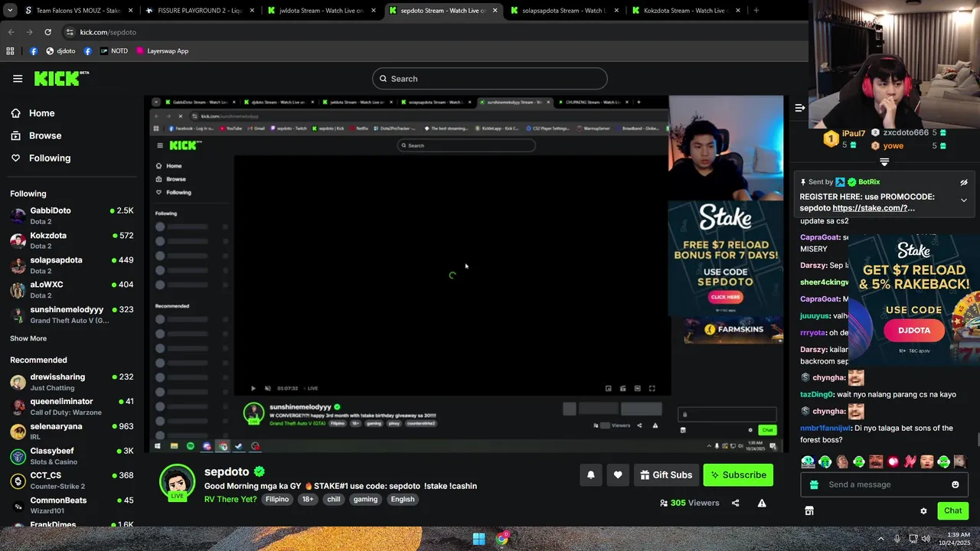Open NOTD bookmark
This screenshot has height=551, width=980.
[x=113, y=51]
